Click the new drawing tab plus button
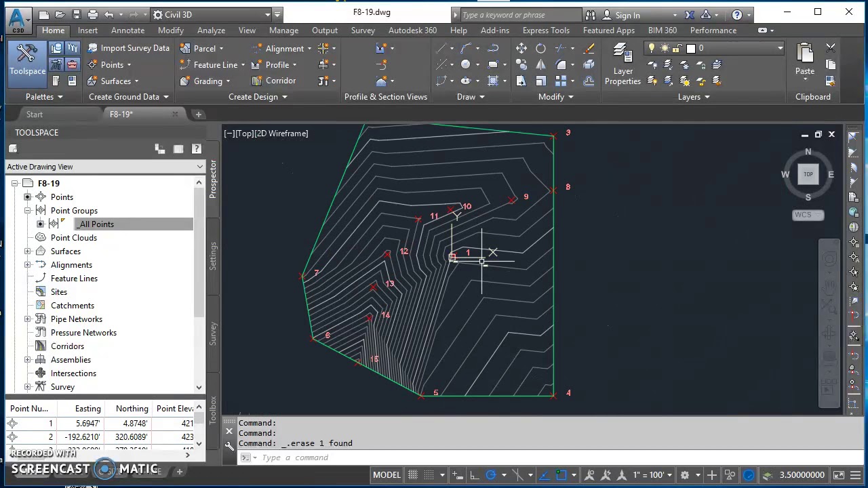868x488 pixels. (199, 115)
